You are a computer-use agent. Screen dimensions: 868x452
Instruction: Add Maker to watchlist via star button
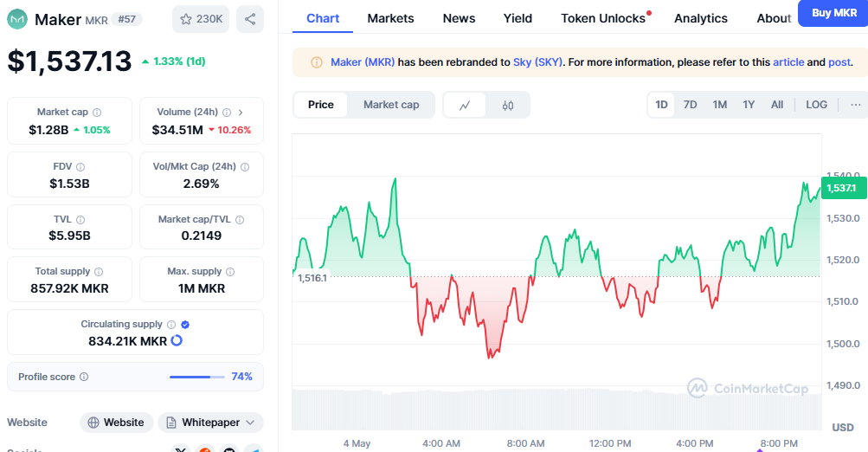coord(201,19)
